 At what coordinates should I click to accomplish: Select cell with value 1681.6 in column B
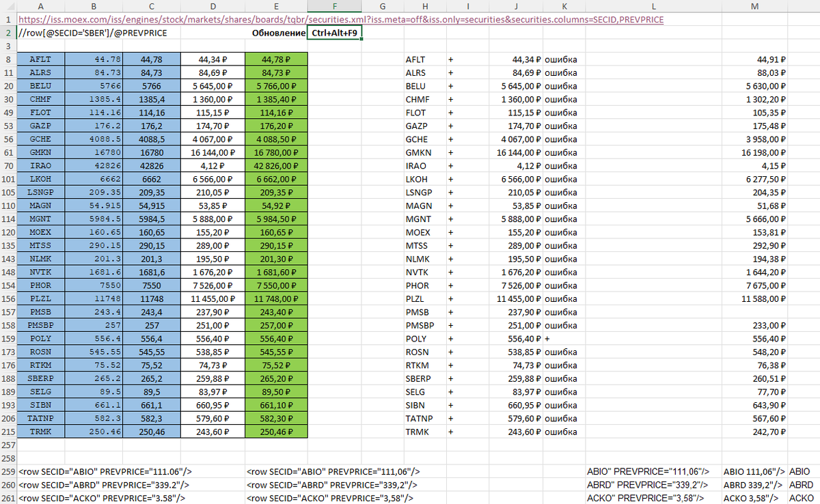[94, 273]
